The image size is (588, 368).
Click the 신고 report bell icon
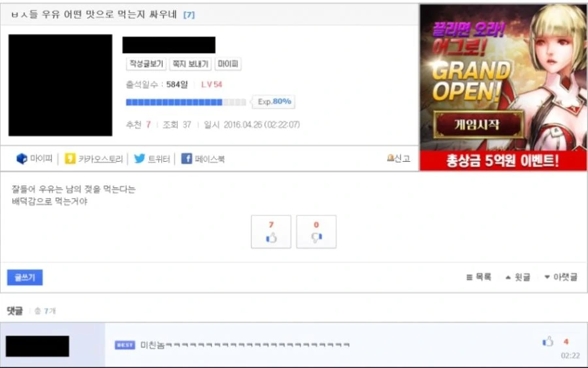[391, 158]
